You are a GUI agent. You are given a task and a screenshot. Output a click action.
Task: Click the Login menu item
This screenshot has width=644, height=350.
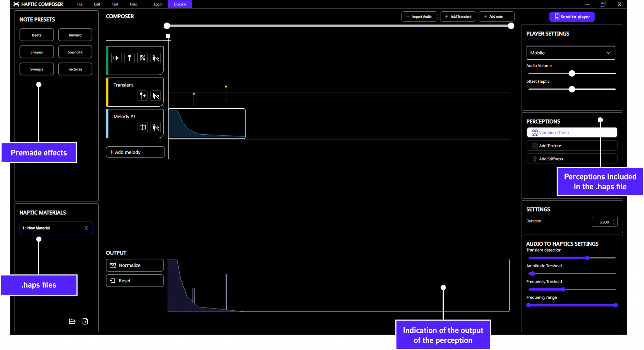[x=158, y=4]
